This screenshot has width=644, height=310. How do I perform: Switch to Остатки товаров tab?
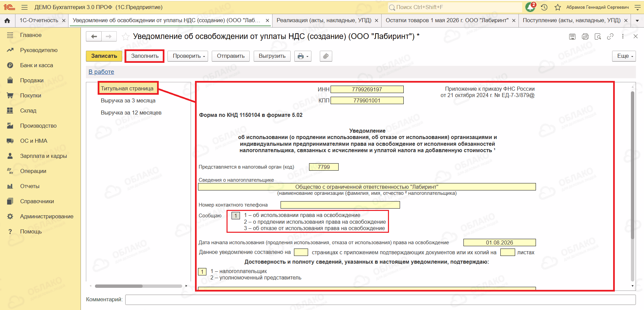pyautogui.click(x=447, y=20)
